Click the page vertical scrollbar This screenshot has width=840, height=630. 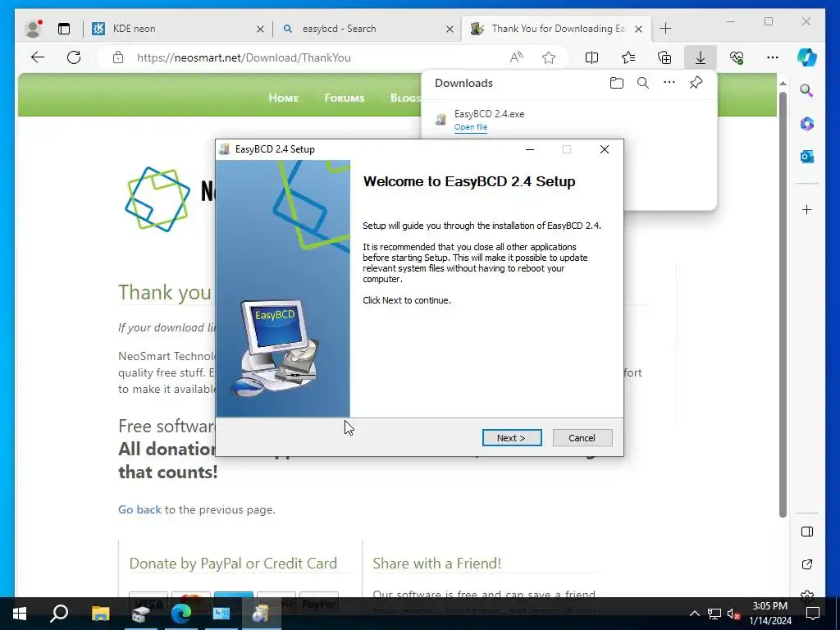click(x=783, y=304)
